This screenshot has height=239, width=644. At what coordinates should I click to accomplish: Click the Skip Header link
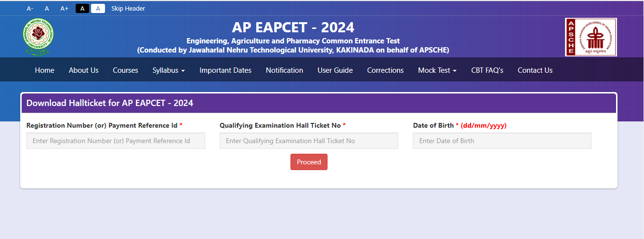(128, 8)
